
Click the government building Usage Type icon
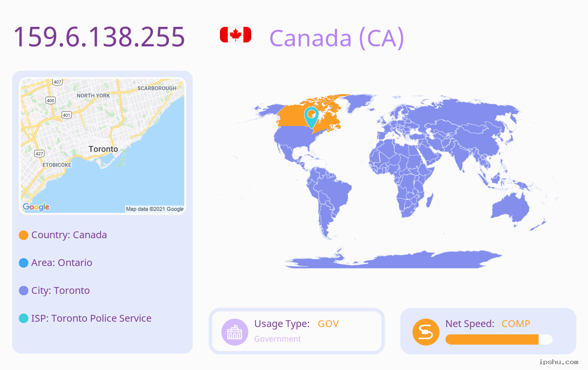tap(235, 332)
